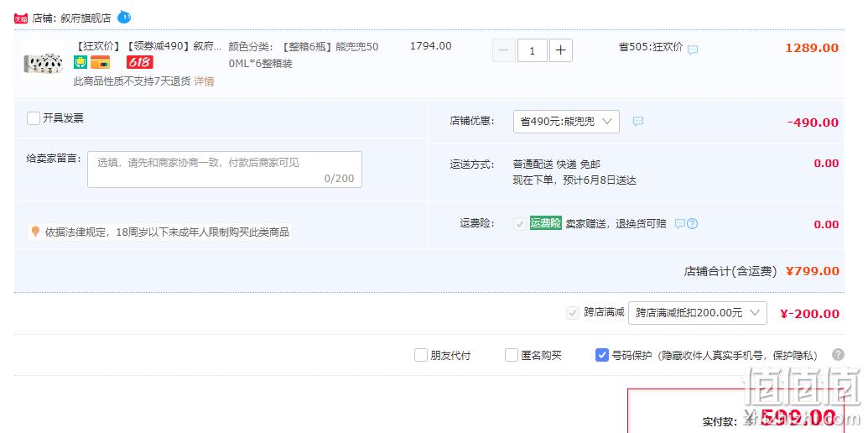Click the item price 1289.00
This screenshot has height=433, width=868.
(812, 48)
